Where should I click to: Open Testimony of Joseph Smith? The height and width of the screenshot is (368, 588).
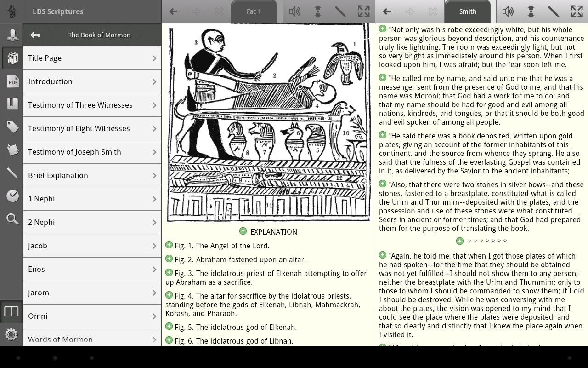[92, 152]
